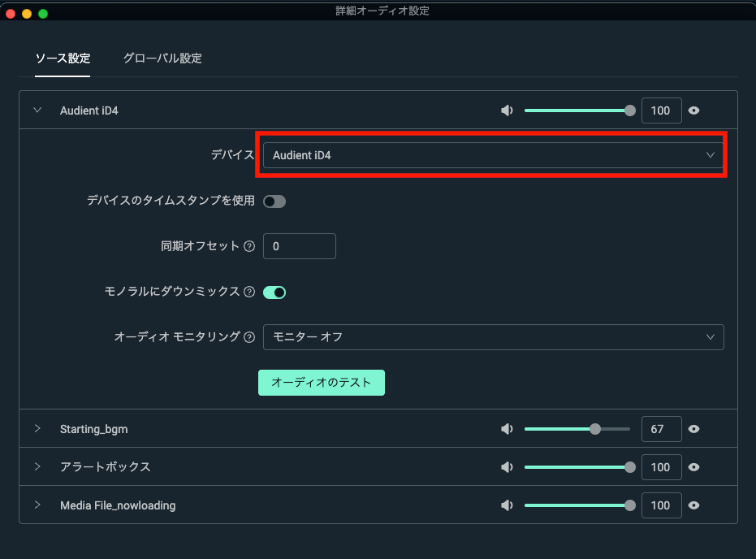Toggle Media File_nowloading eye icon
This screenshot has height=559, width=756.
[x=694, y=505]
